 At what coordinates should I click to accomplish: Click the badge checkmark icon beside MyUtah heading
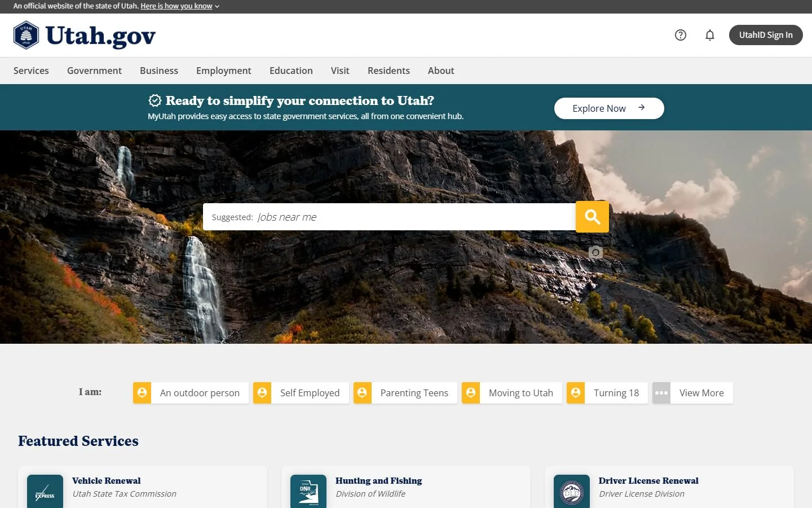click(155, 100)
